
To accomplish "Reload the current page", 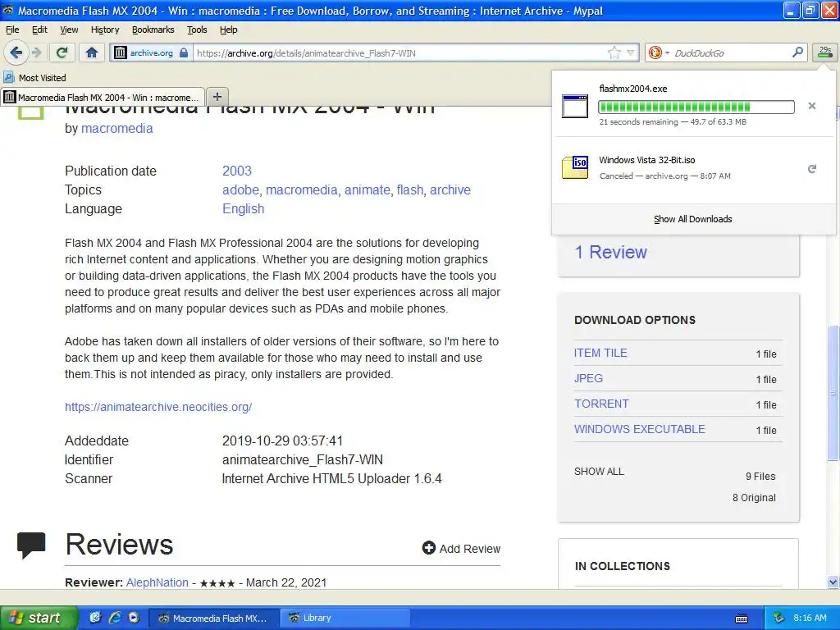I will (x=62, y=52).
